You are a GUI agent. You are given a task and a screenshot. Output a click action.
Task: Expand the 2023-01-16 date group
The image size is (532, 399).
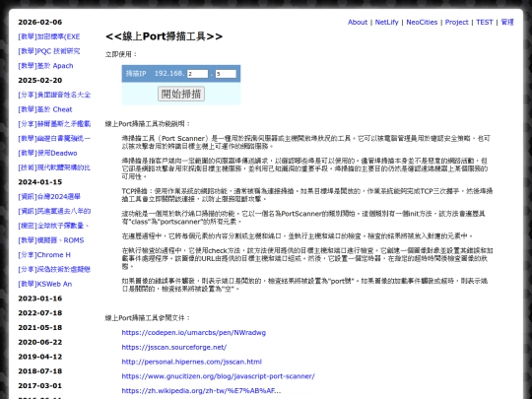(x=40, y=299)
